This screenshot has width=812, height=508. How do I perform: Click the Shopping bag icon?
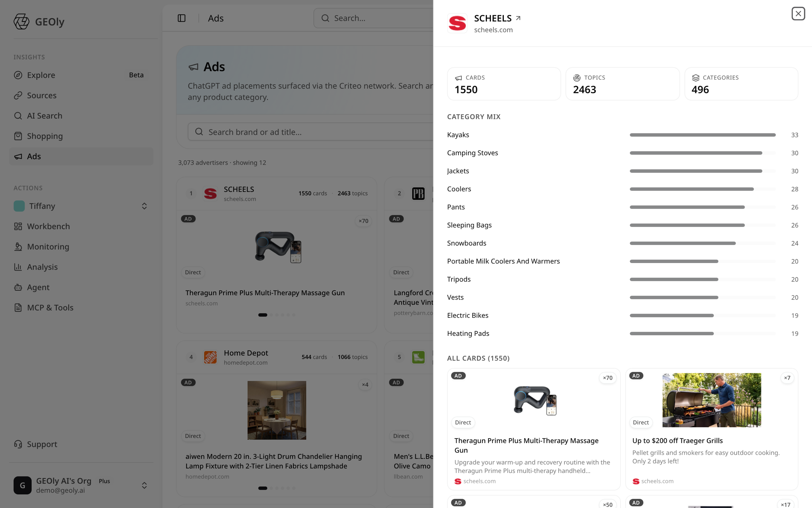(18, 136)
